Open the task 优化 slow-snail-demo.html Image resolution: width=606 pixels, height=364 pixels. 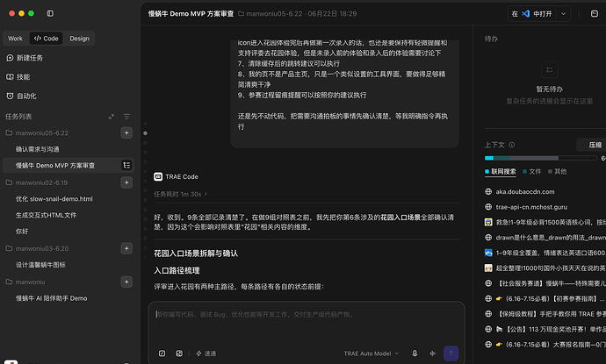pyautogui.click(x=54, y=199)
